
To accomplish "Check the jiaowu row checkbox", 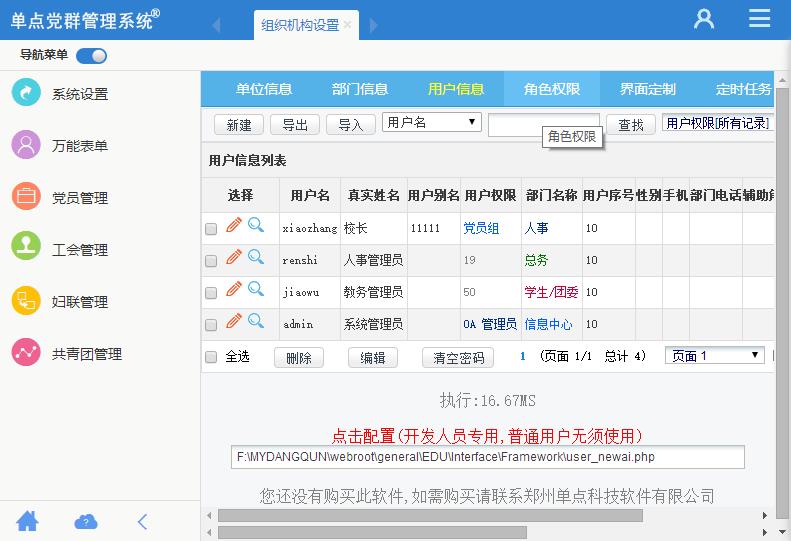I will (211, 292).
